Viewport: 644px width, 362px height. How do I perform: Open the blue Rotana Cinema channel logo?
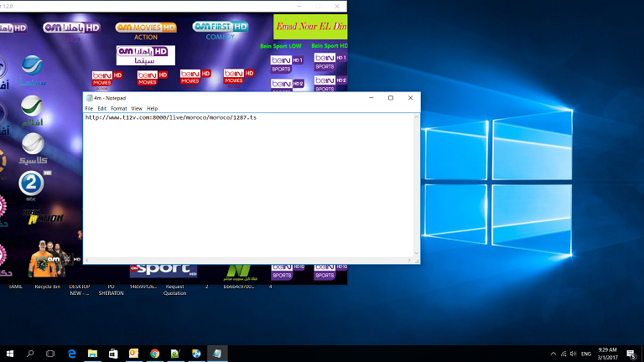click(32, 70)
